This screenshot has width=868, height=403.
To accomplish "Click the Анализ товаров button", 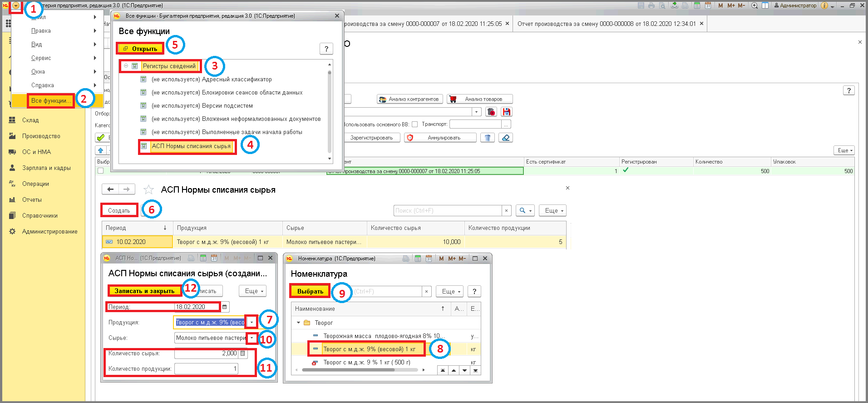I will click(480, 99).
